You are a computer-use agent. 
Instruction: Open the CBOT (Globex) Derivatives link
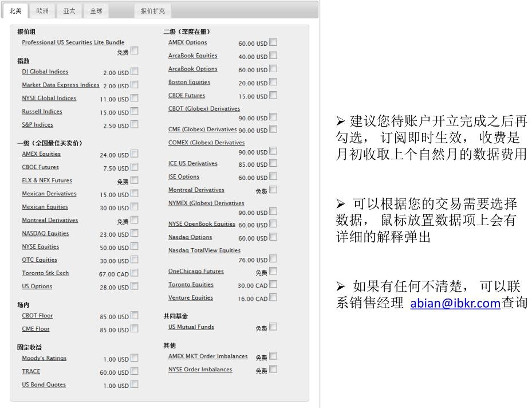pyautogui.click(x=204, y=109)
